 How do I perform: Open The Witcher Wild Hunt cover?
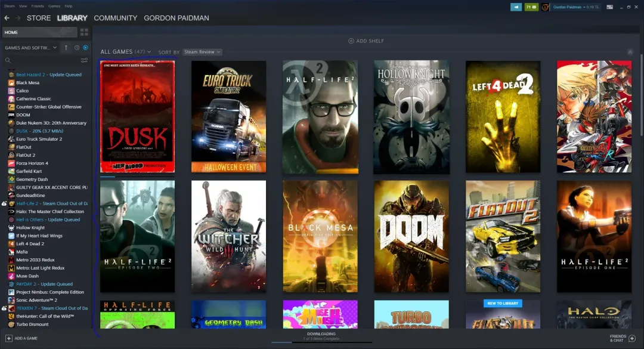(228, 236)
